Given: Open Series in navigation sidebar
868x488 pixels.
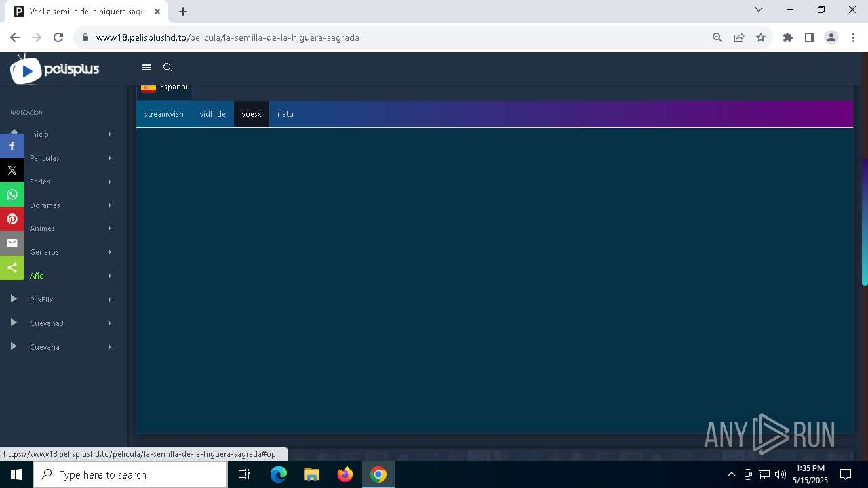Looking at the screenshot, I should pyautogui.click(x=40, y=182).
